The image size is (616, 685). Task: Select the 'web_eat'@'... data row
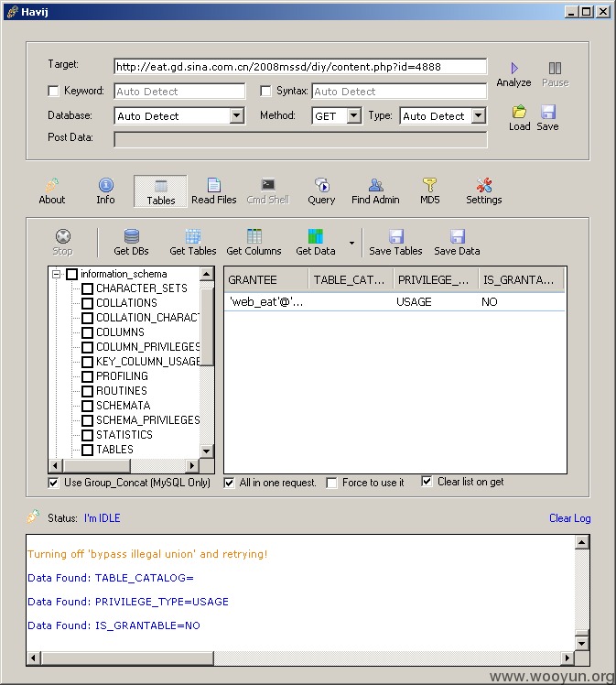click(394, 302)
